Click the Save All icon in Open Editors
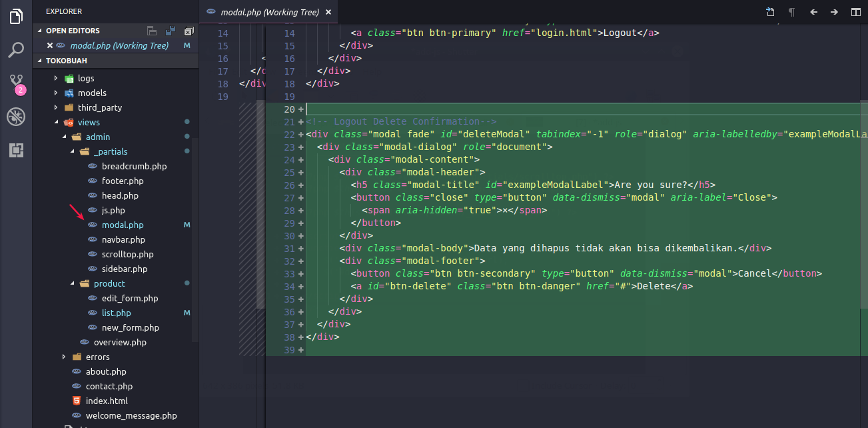 tap(171, 31)
